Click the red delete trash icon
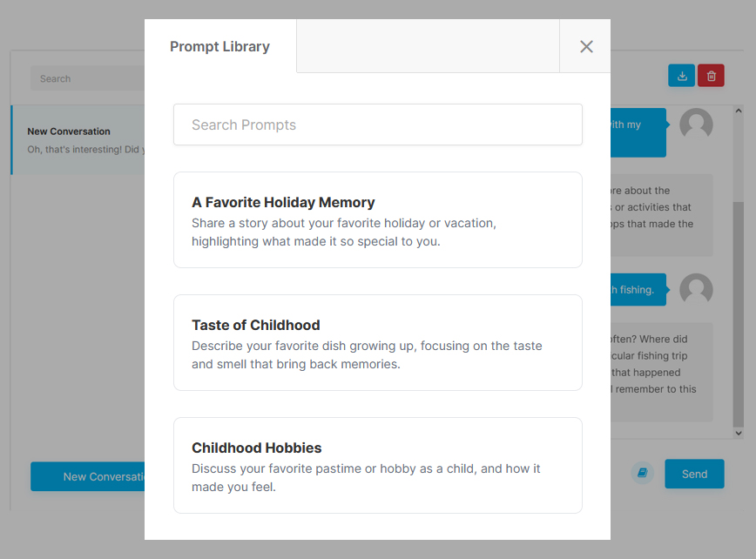756x559 pixels. (x=711, y=76)
